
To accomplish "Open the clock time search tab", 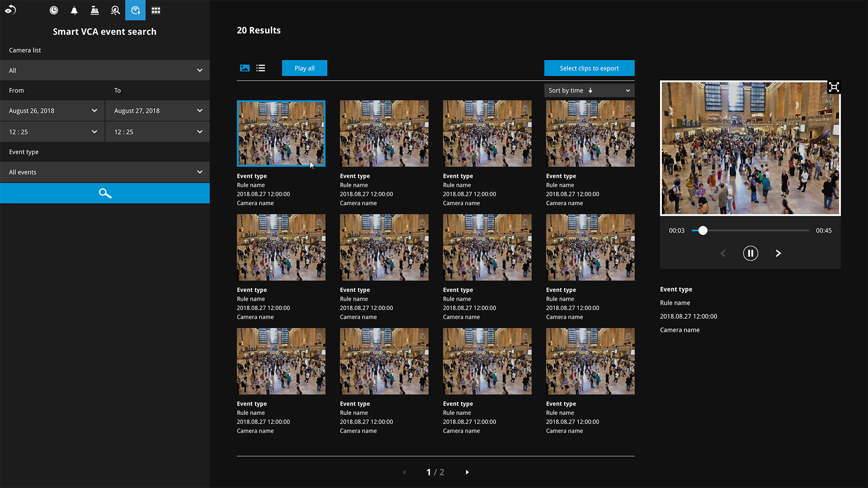I will [x=54, y=10].
